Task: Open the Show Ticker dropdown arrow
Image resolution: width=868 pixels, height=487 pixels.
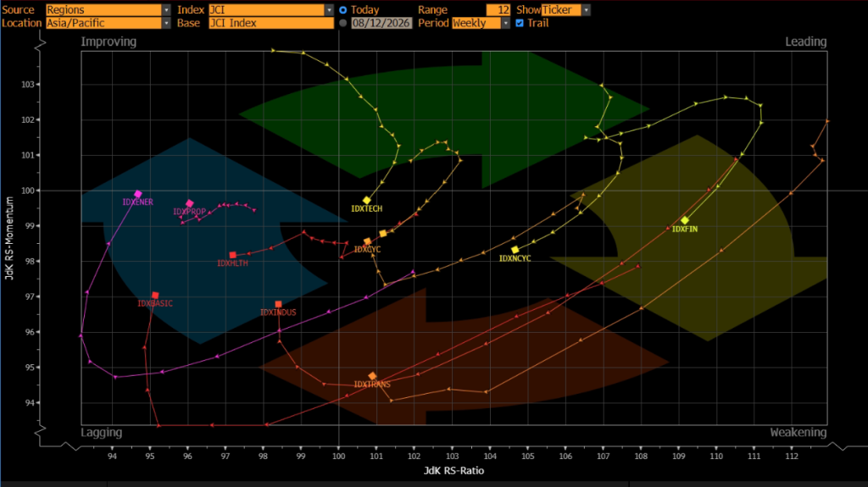Action: pyautogui.click(x=587, y=10)
